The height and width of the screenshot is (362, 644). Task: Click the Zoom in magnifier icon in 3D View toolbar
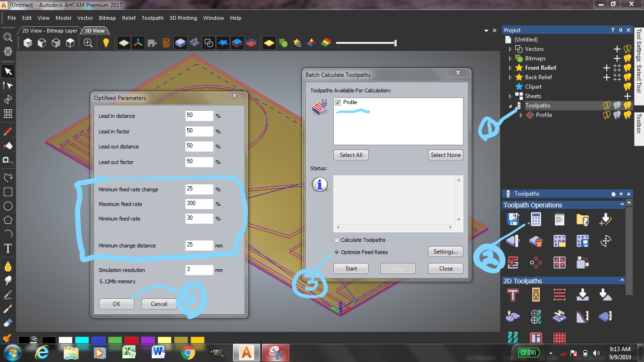tap(88, 43)
